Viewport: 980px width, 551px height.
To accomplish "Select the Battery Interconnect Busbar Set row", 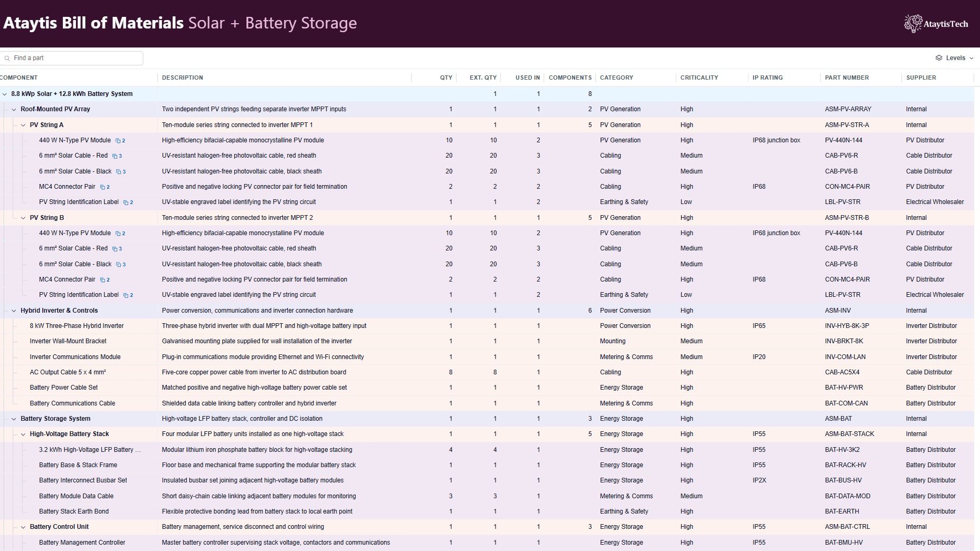I will click(x=487, y=480).
